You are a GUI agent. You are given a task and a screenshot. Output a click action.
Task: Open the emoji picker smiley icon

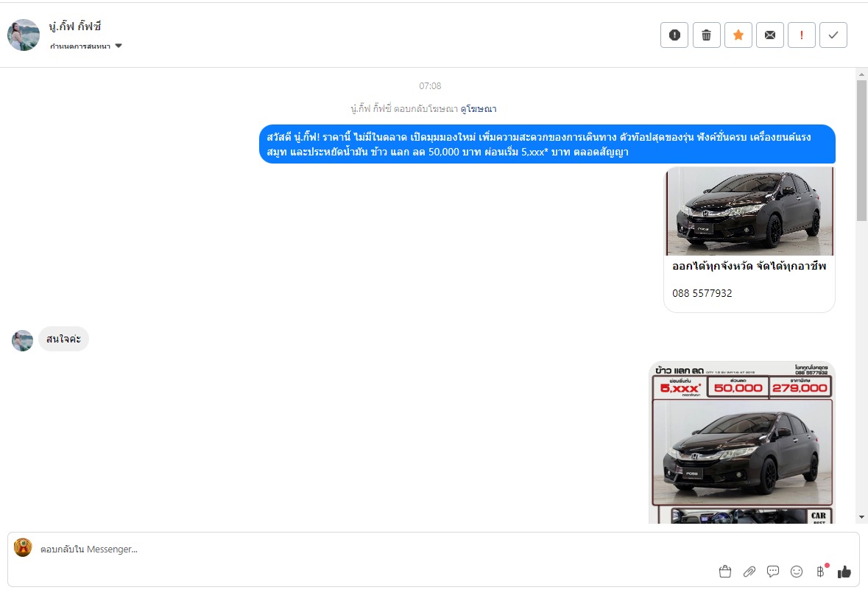coord(797,572)
